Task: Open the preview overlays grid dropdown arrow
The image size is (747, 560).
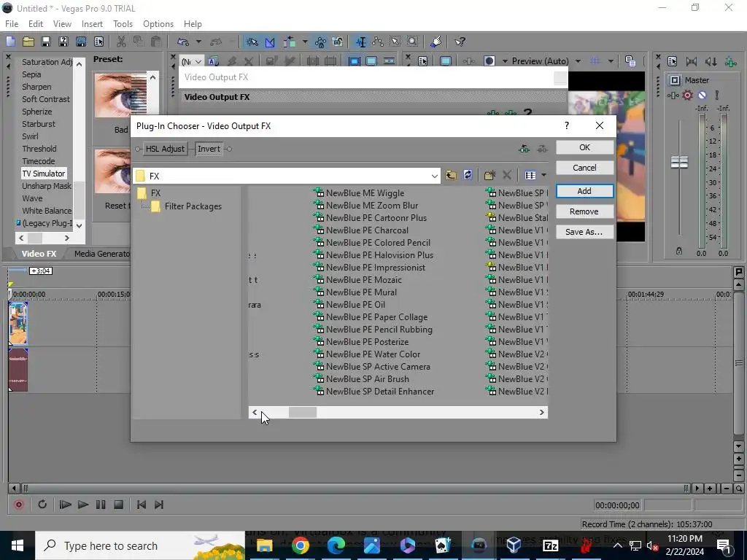Action: (x=611, y=61)
